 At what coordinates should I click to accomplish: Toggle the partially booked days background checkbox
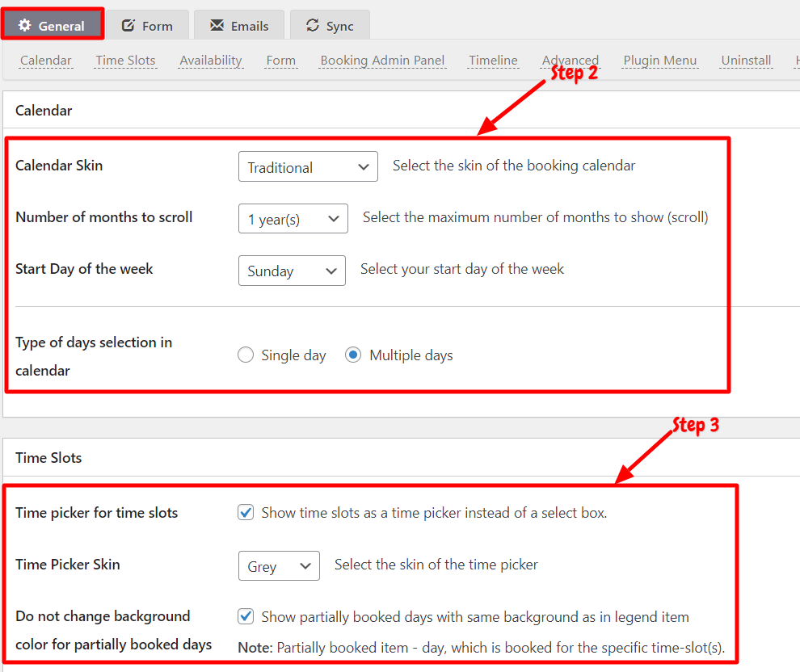point(246,616)
